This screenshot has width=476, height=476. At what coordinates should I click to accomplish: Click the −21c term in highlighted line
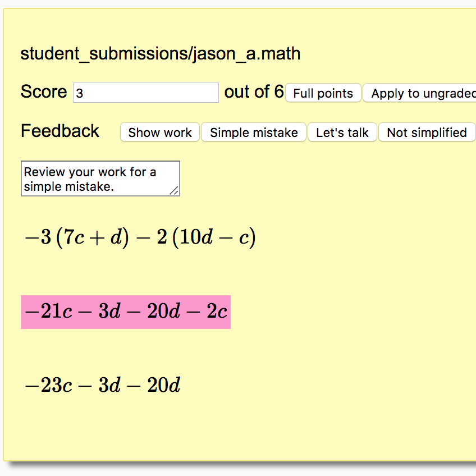coord(49,311)
